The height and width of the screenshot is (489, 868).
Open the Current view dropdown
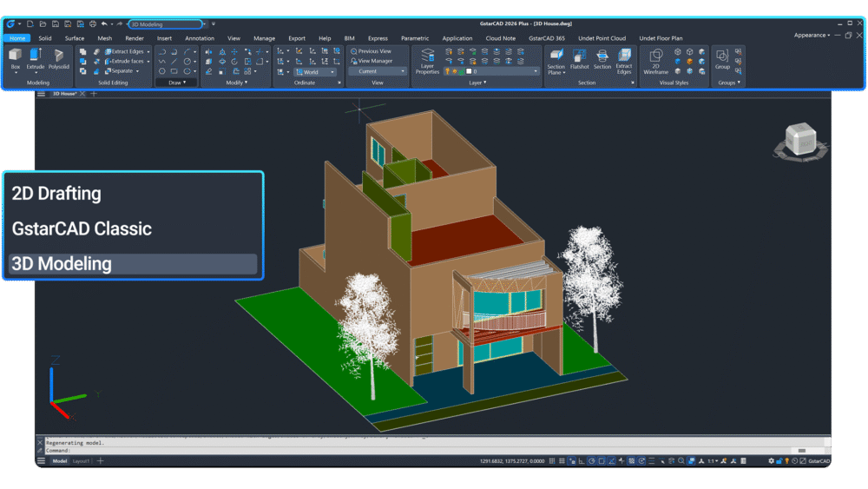[378, 71]
